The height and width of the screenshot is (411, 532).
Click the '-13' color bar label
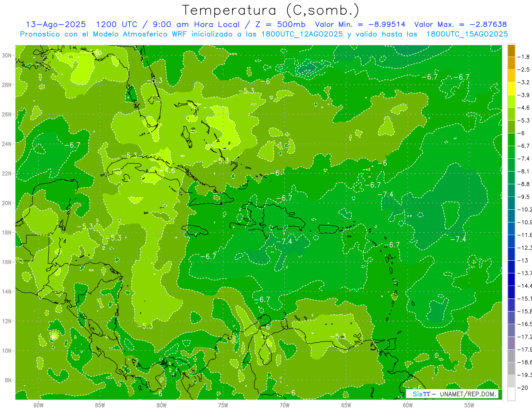point(523,260)
